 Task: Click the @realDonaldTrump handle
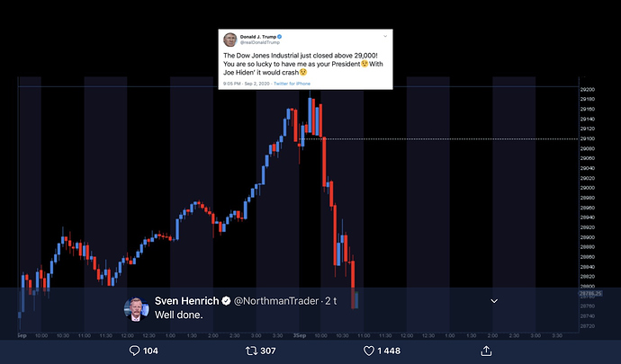click(x=257, y=44)
